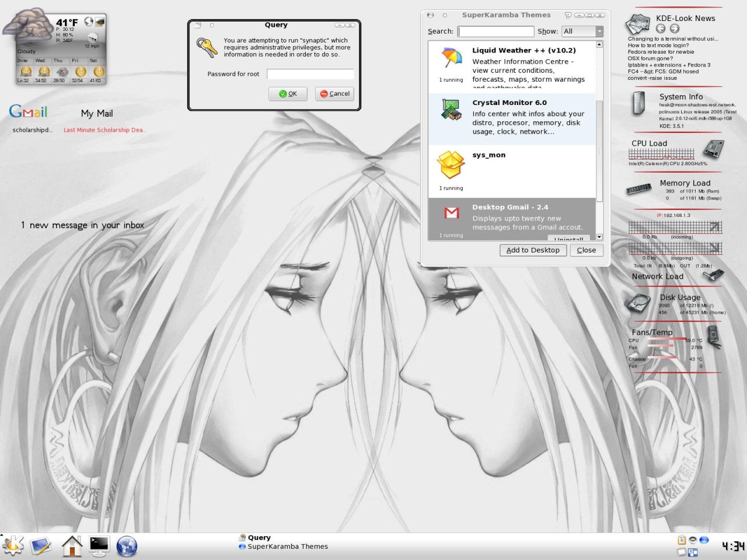Image resolution: width=747 pixels, height=560 pixels.
Task: Click the outgoing network traffic graph
Action: pyautogui.click(x=675, y=248)
